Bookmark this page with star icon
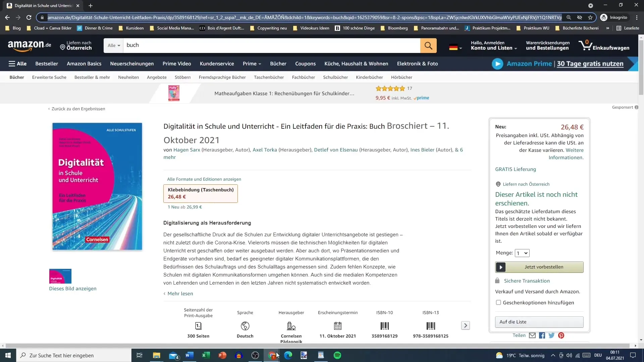Screen dimensions: 644x362 (x=590, y=17)
